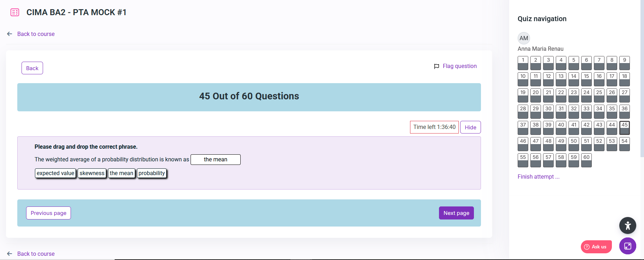The height and width of the screenshot is (260, 644).
Task: Jump to question 1 in navigation
Action: [x=523, y=63]
